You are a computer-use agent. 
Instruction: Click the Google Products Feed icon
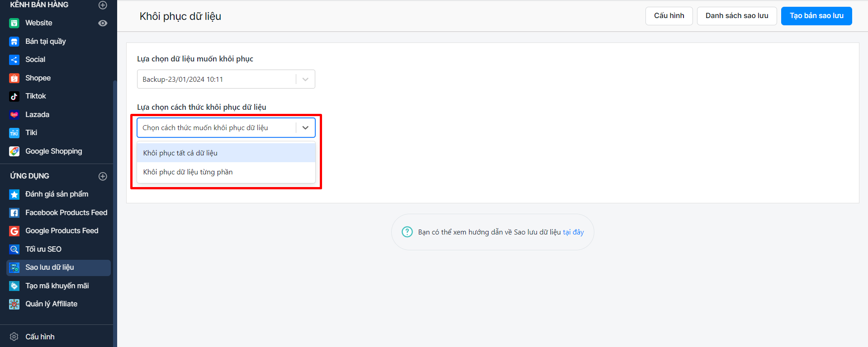click(x=14, y=231)
